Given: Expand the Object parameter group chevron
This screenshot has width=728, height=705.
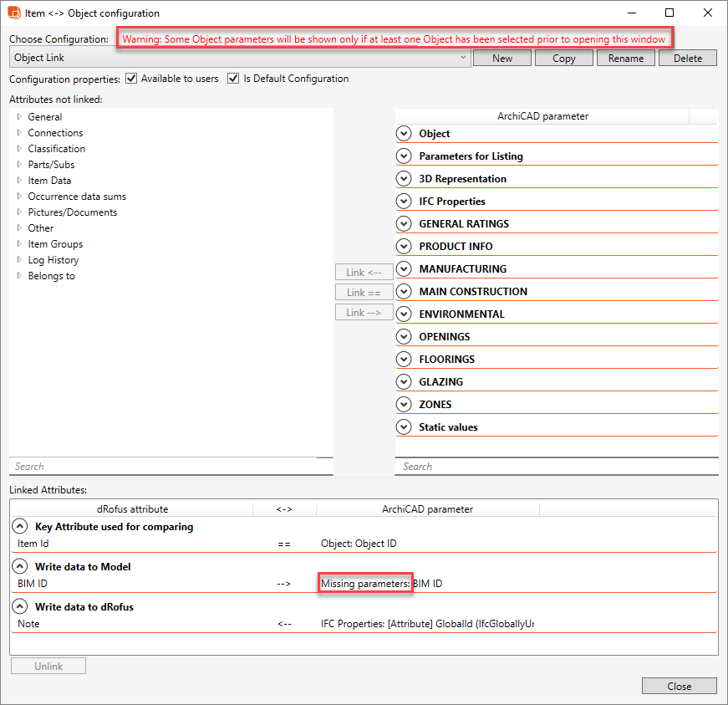Looking at the screenshot, I should [405, 134].
